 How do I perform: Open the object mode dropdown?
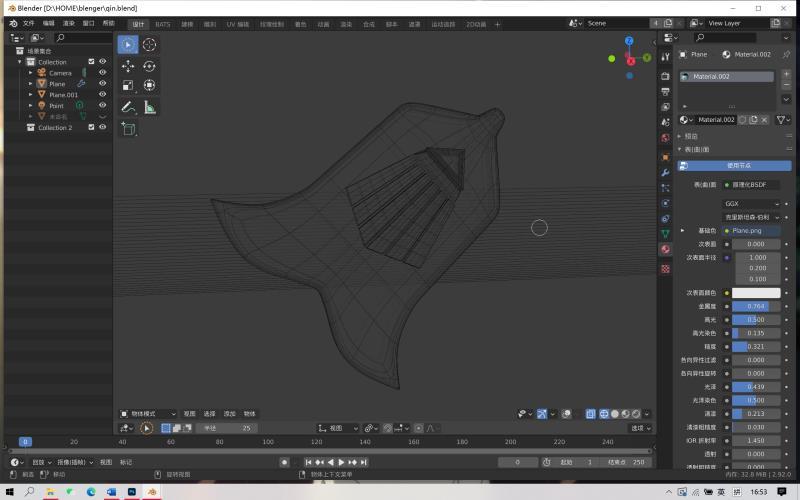tap(148, 413)
